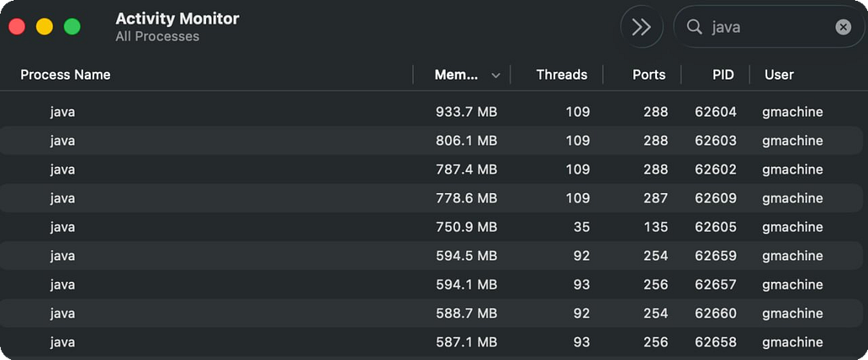This screenshot has width=868, height=360.
Task: Select the java process with PID 62660
Action: [x=63, y=313]
